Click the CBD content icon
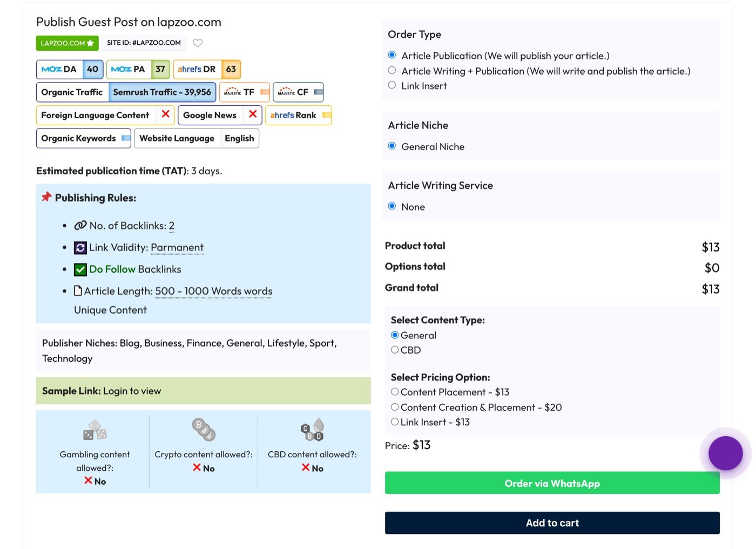Viewport: 756px width, 549px height. 312,430
